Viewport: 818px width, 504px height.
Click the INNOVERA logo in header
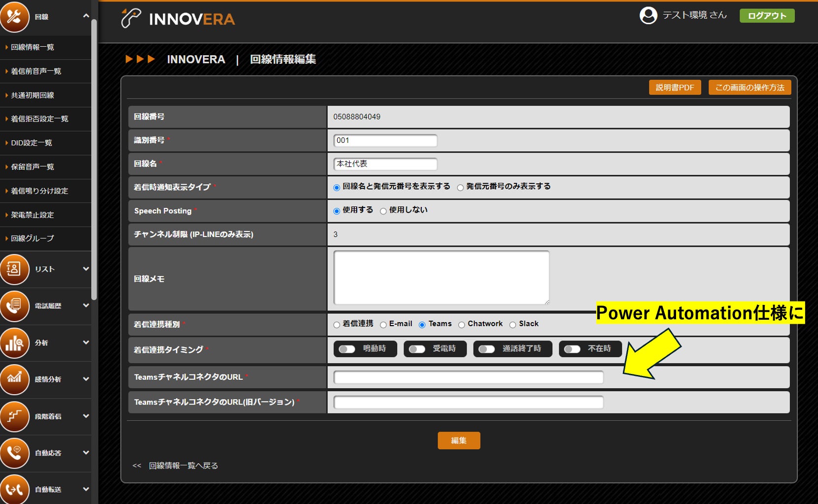178,19
